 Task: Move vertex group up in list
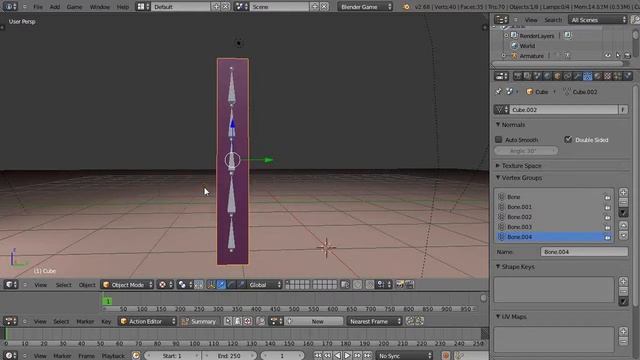click(x=623, y=225)
